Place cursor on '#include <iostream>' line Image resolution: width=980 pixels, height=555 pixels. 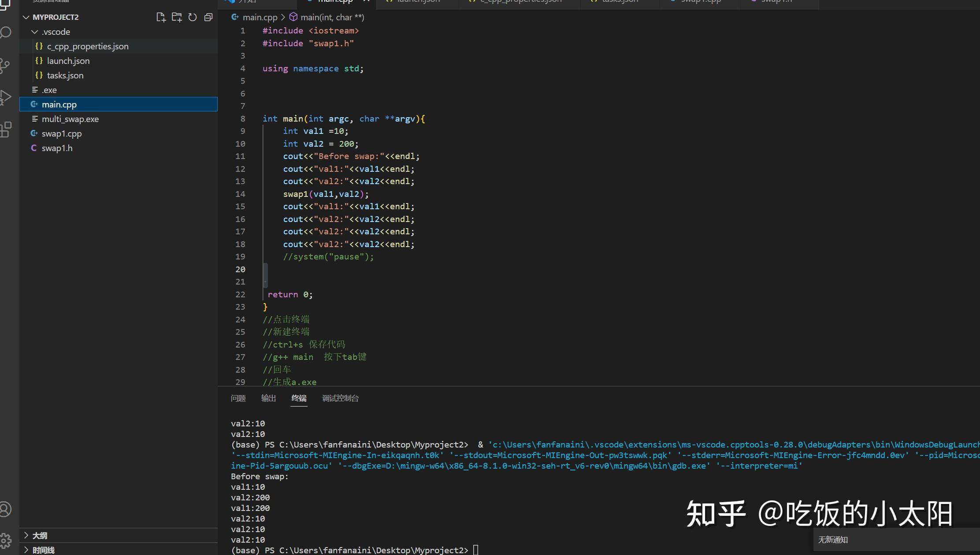[311, 30]
